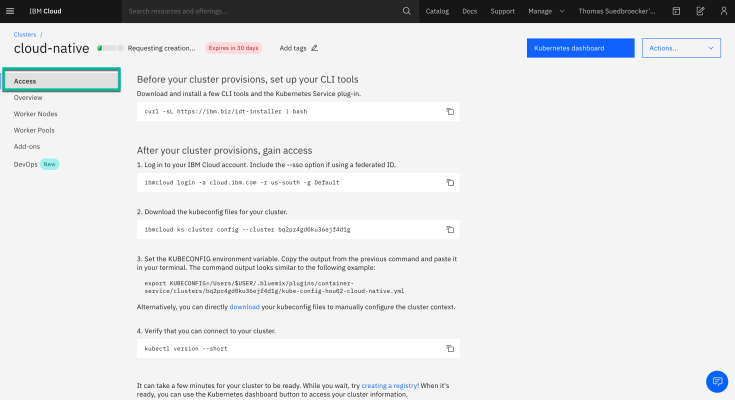Open the user profile avatar icon
This screenshot has height=400, width=735.
tap(724, 11)
